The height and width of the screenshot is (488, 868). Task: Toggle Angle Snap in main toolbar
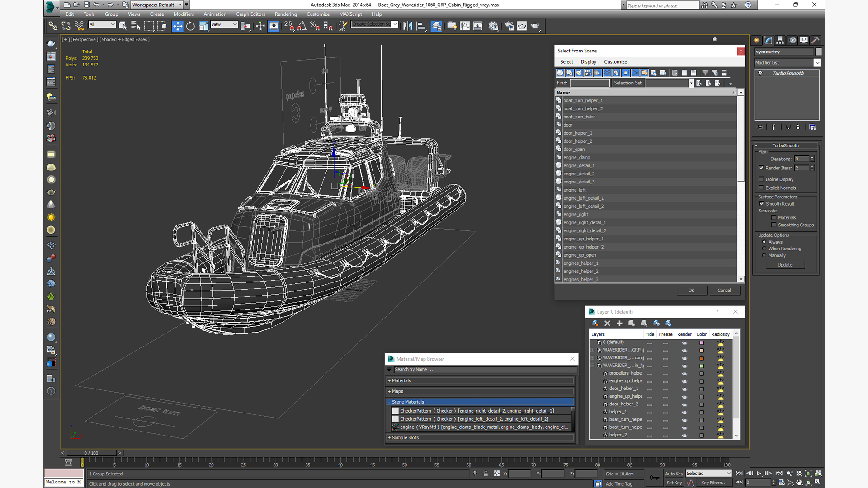302,26
